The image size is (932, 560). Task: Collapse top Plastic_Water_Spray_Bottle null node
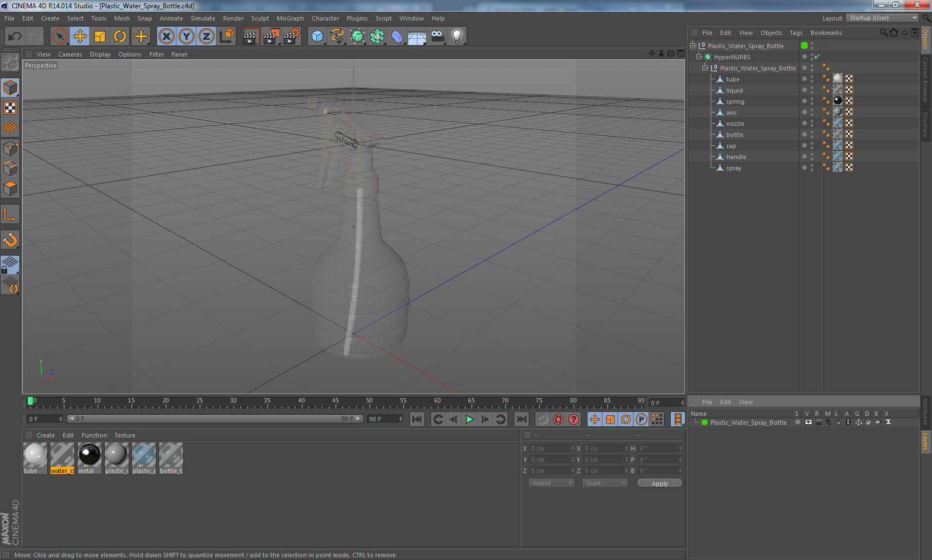click(x=693, y=45)
